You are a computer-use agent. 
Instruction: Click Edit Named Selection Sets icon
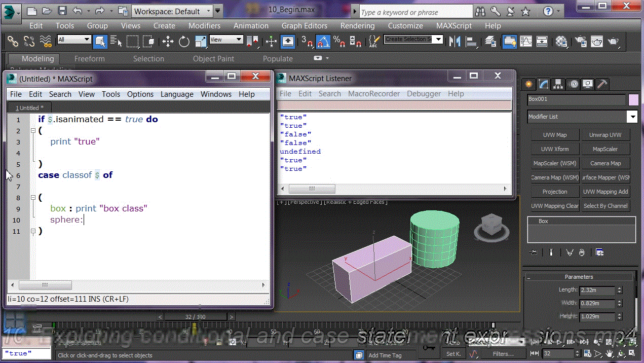point(374,41)
